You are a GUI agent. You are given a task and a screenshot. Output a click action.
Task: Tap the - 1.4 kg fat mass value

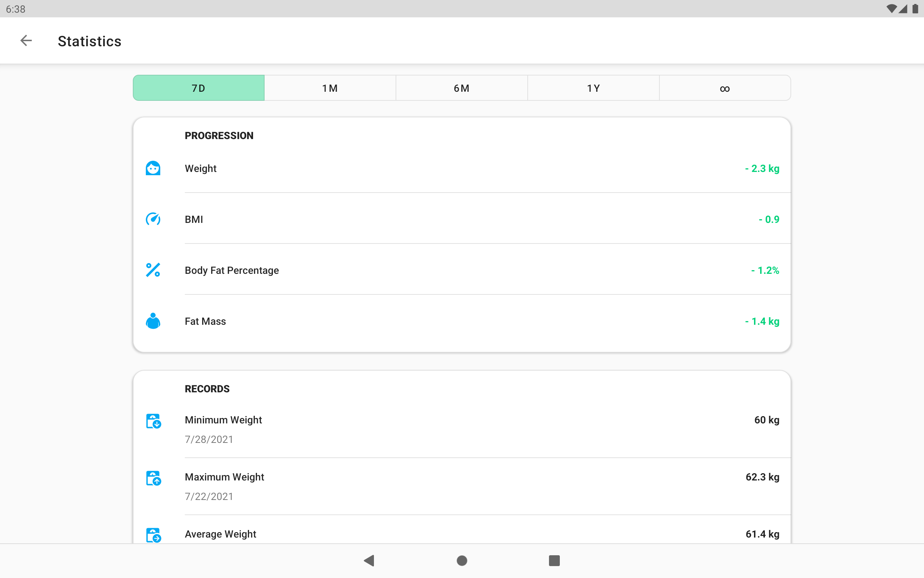762,321
